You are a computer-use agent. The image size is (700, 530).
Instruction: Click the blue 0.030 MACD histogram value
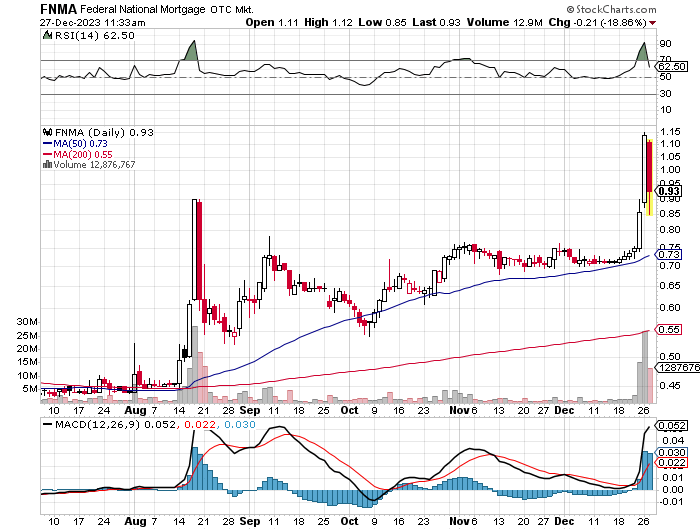point(240,424)
